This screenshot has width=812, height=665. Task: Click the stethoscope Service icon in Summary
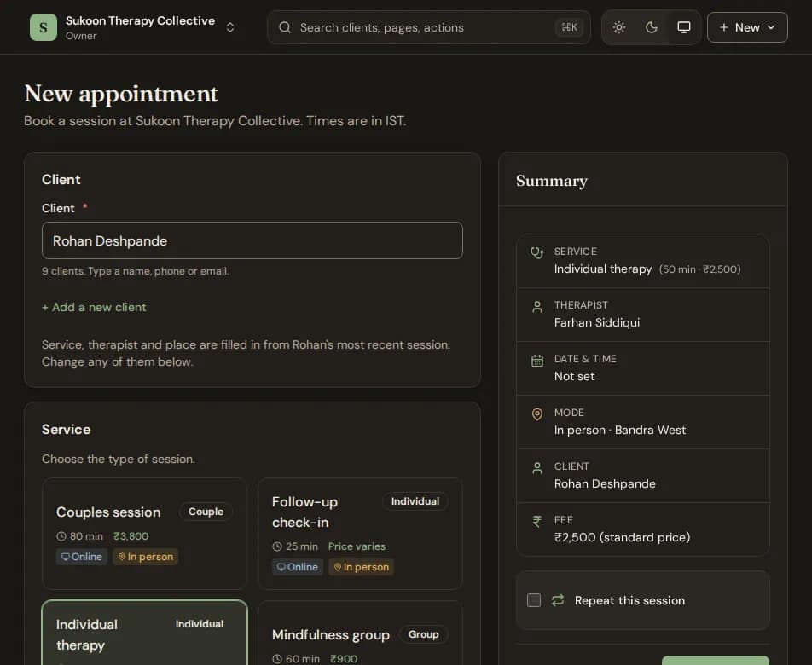point(537,252)
